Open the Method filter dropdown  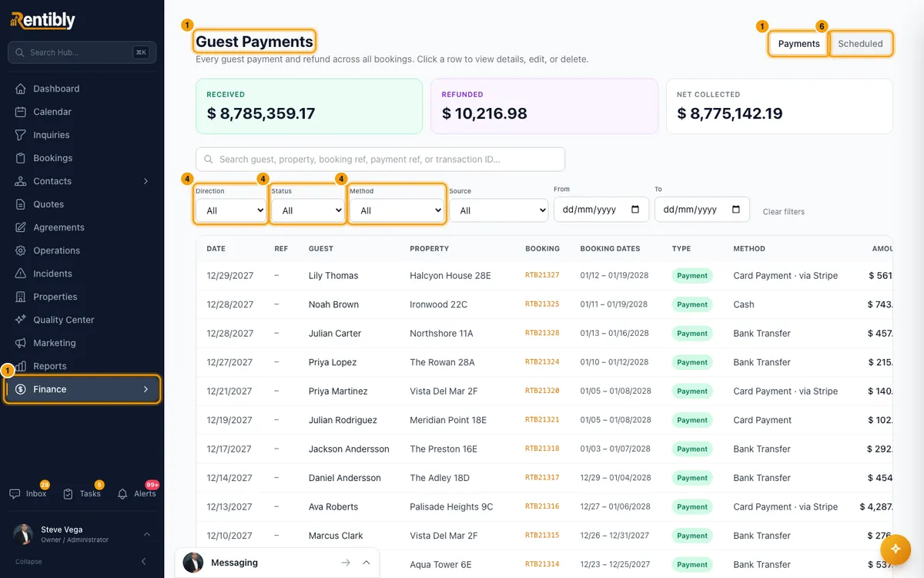pyautogui.click(x=397, y=210)
